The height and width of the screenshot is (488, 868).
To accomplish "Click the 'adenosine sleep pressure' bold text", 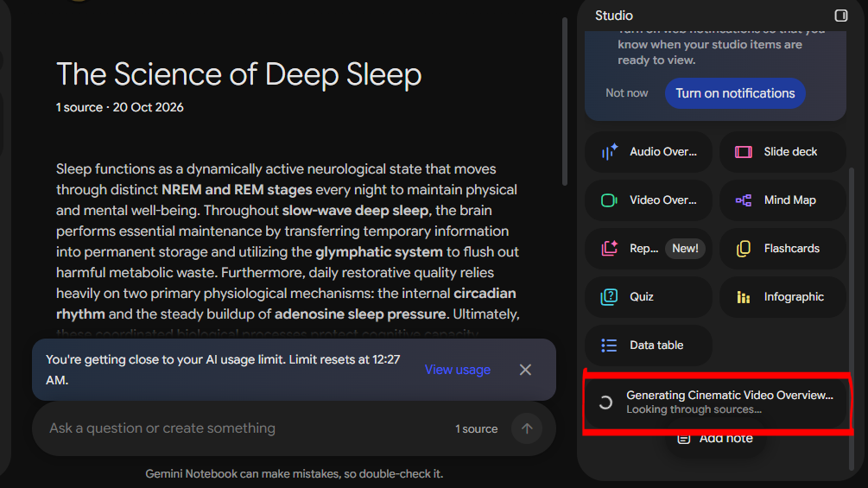I will 360,314.
